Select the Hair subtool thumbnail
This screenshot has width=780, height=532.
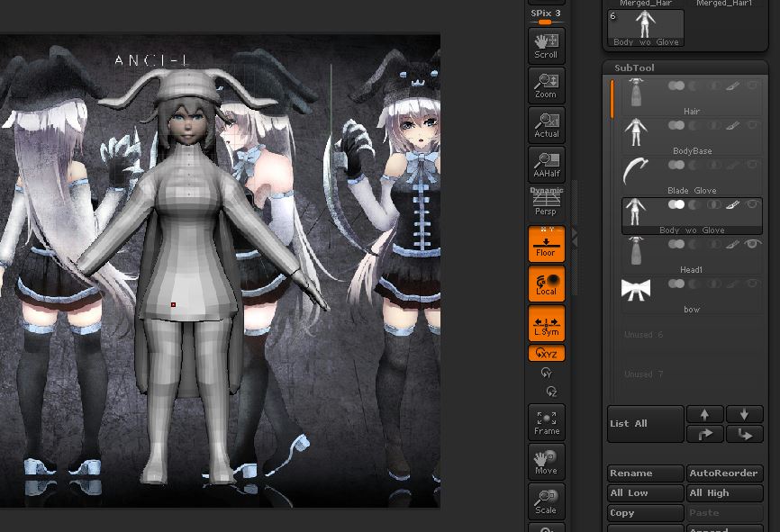click(x=636, y=93)
